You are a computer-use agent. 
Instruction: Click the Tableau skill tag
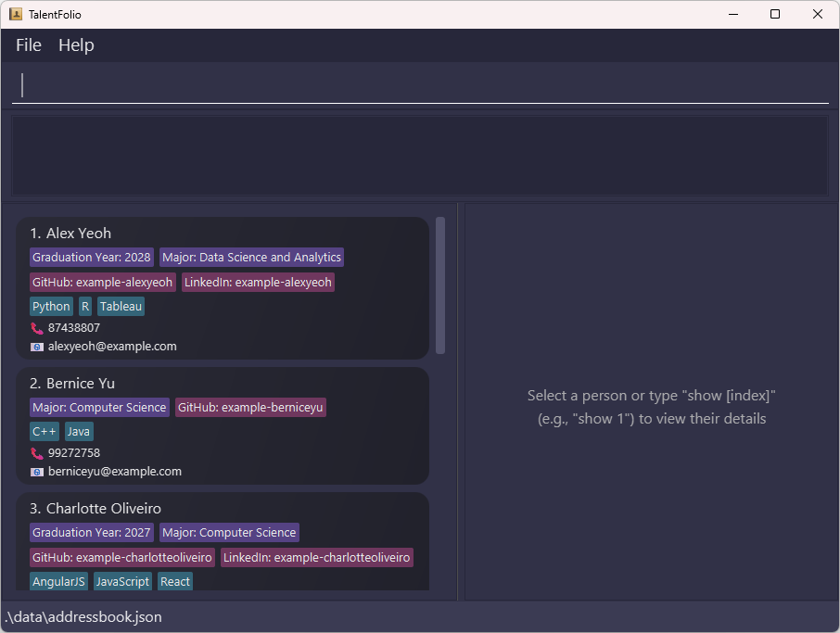click(121, 307)
